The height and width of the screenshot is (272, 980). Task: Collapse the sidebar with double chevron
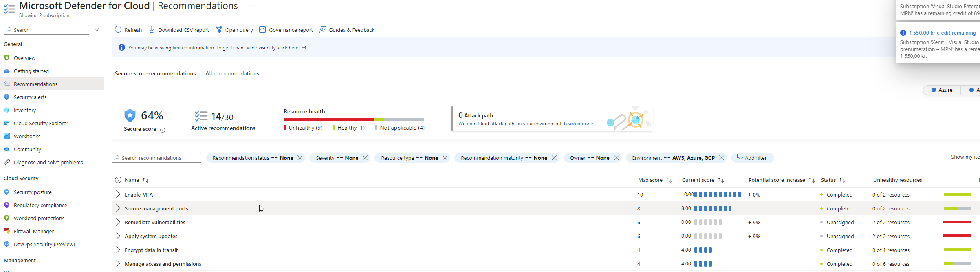(97, 30)
